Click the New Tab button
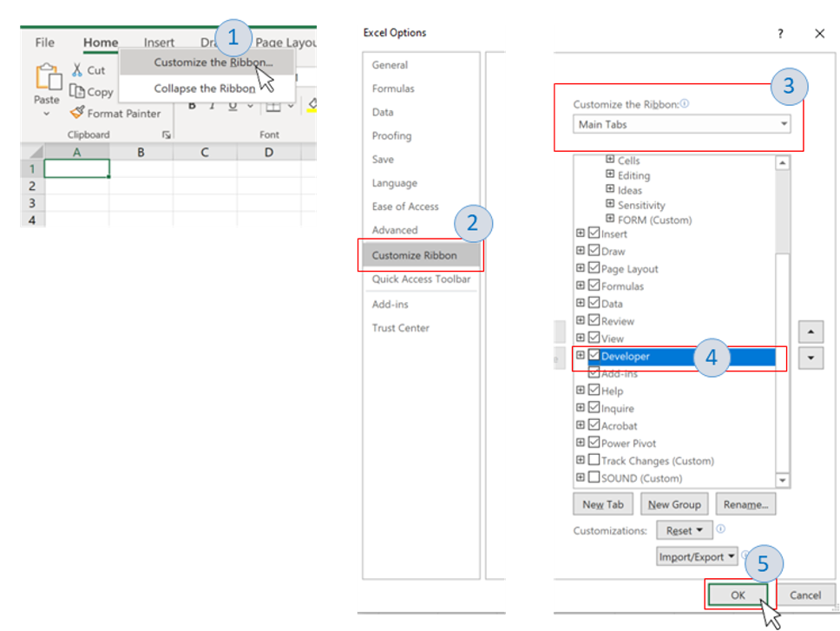The width and height of the screenshot is (840, 631). 603,504
